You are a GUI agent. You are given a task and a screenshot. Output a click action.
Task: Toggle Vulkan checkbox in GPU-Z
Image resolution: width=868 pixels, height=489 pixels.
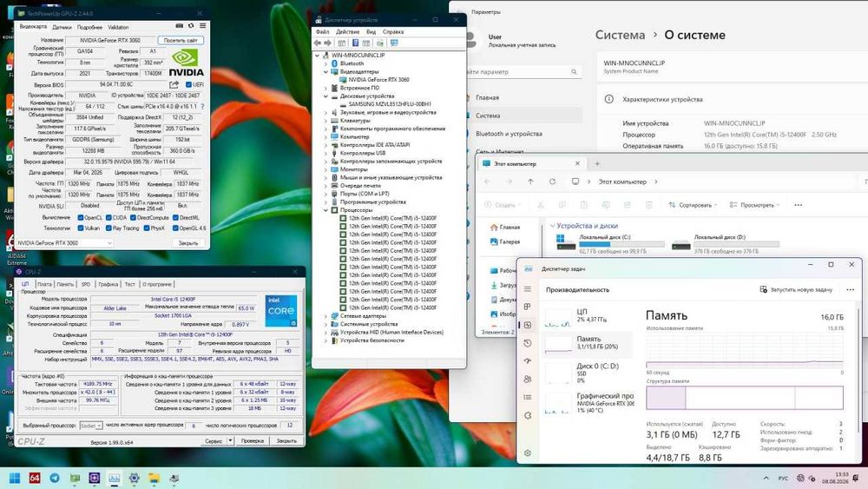(x=81, y=228)
